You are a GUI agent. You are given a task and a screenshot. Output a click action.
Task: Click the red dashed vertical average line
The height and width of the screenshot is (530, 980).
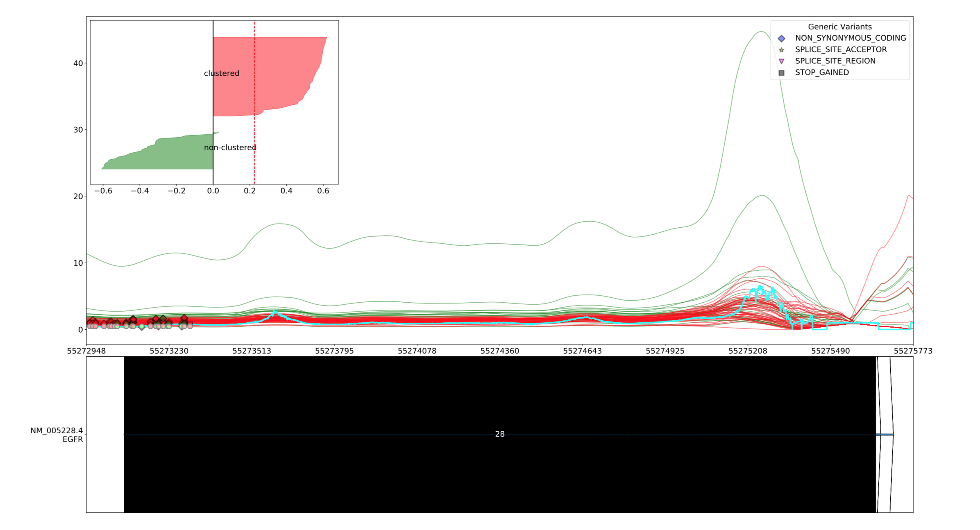254,102
